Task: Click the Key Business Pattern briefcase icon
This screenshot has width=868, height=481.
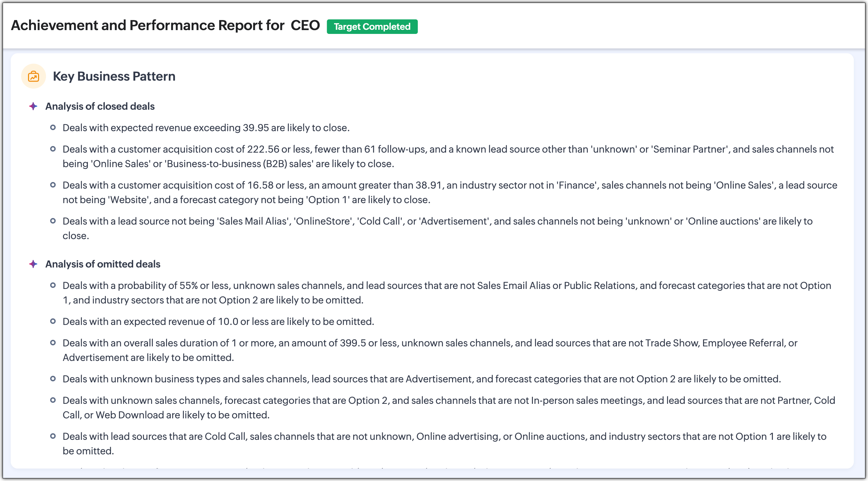Action: point(34,76)
